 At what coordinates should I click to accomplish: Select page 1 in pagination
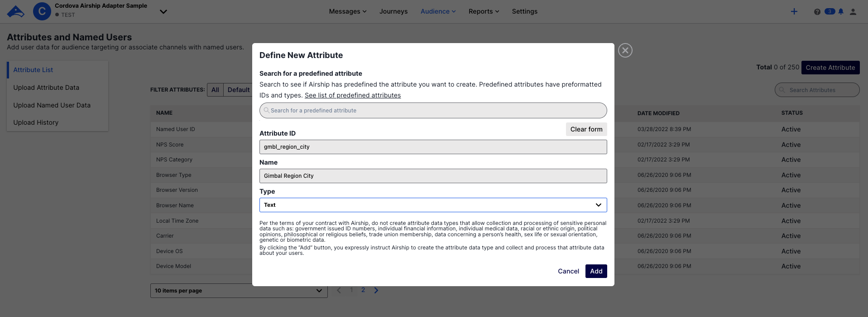(351, 290)
